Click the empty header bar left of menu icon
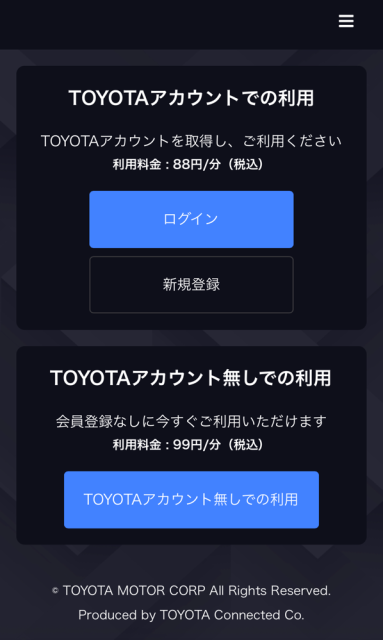The image size is (383, 640). click(163, 24)
